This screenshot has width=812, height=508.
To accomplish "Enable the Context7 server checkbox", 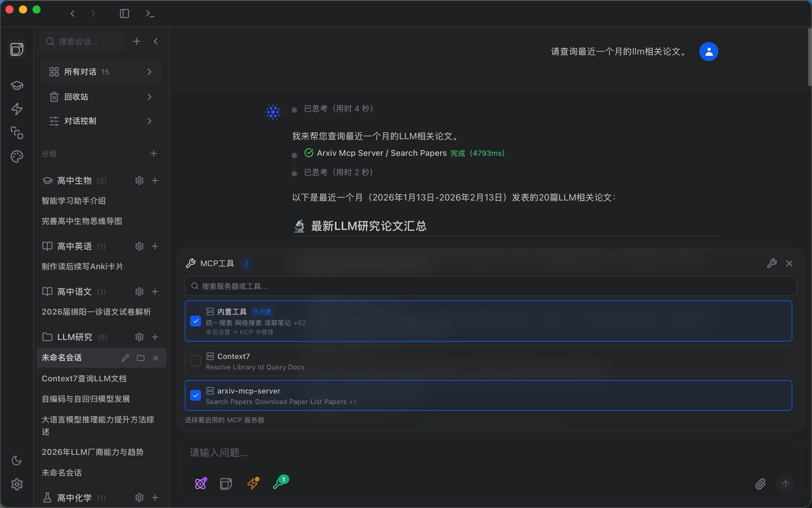I will 196,361.
